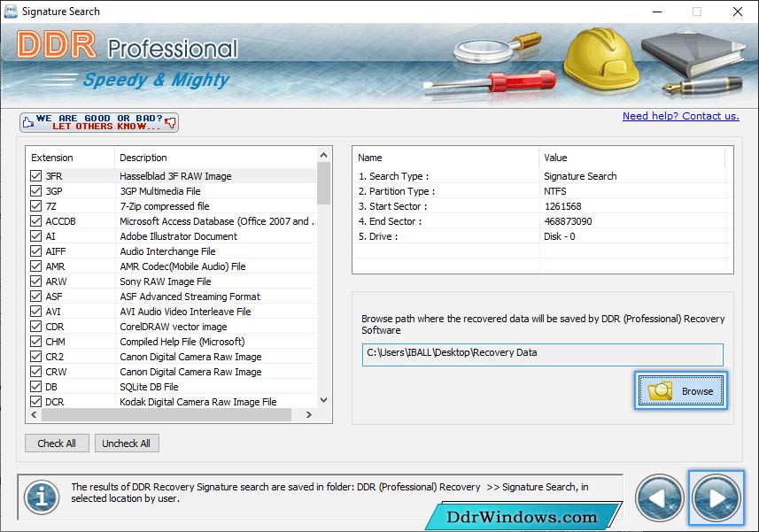Disable the AI extension checkbox
759x532 pixels.
pyautogui.click(x=35, y=236)
